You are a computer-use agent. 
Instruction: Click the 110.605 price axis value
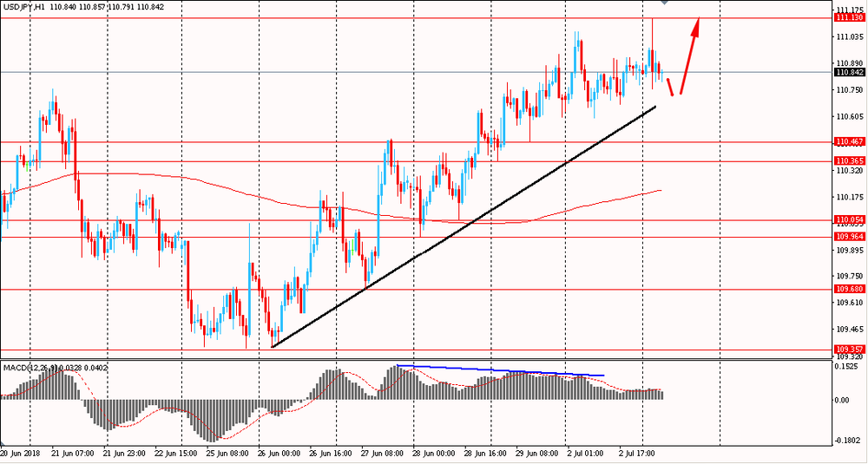851,117
